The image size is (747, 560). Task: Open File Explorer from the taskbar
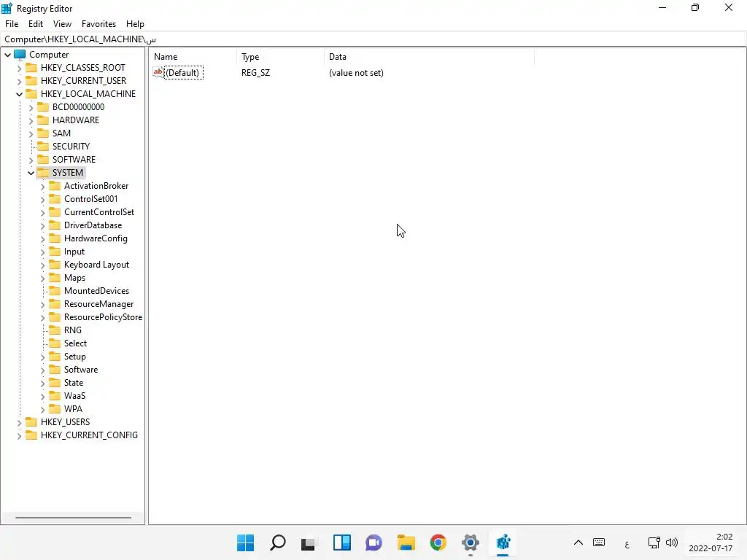point(406,542)
